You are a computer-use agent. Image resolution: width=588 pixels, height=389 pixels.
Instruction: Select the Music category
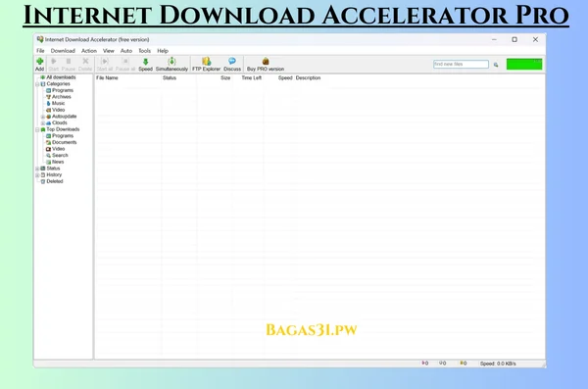[x=58, y=103]
